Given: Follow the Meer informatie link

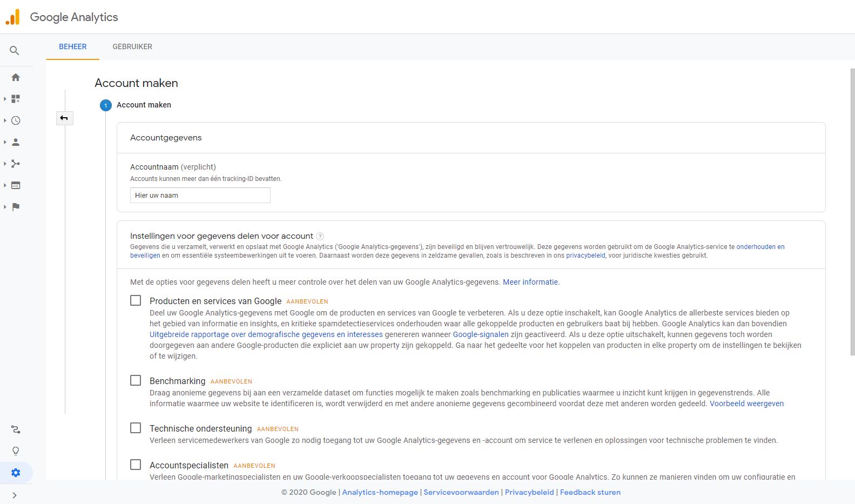Looking at the screenshot, I should [x=530, y=282].
